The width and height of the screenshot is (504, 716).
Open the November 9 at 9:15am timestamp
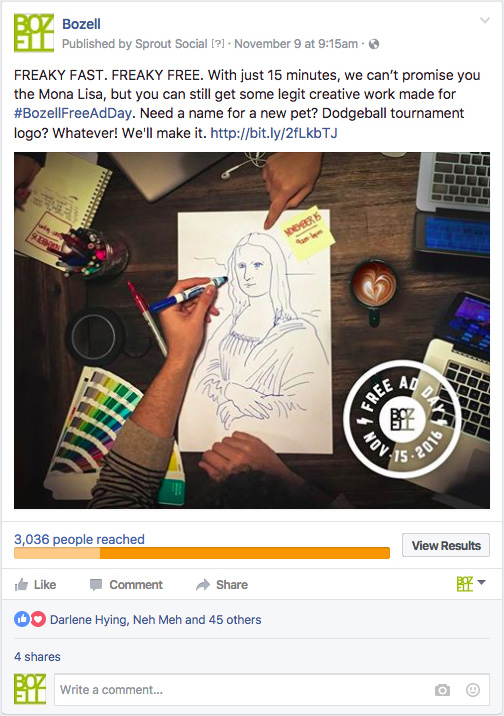296,44
